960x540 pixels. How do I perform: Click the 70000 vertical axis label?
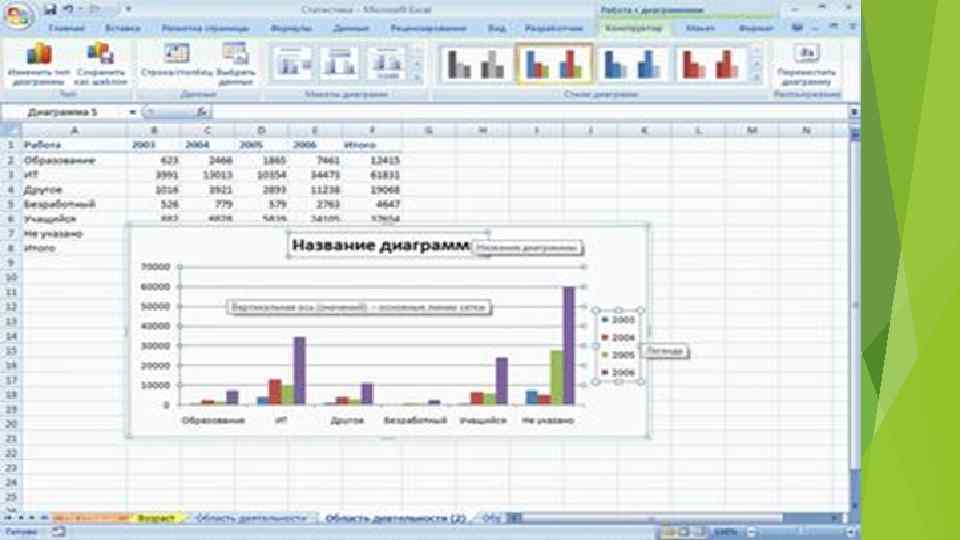coord(155,267)
